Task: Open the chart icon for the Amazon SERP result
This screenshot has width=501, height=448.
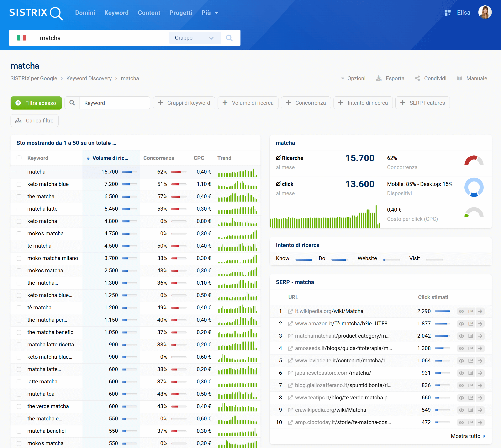Action: click(x=471, y=323)
